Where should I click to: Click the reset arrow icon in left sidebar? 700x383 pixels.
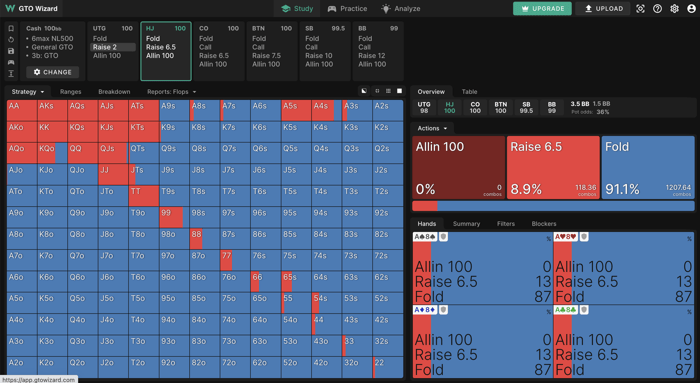click(x=11, y=40)
